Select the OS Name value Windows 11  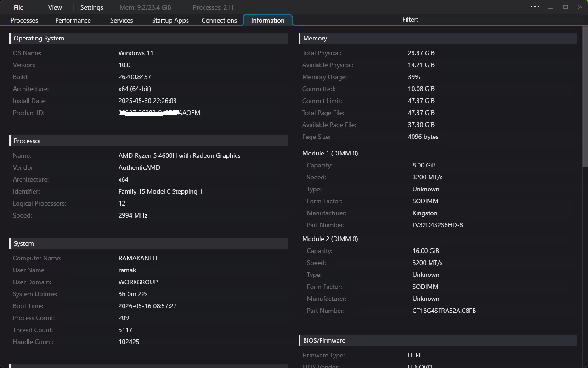point(136,53)
